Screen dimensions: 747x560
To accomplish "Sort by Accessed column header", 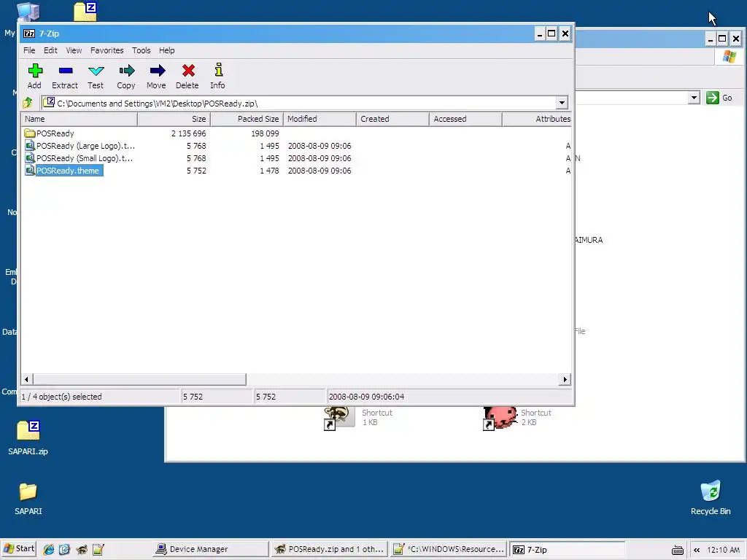I will (465, 119).
